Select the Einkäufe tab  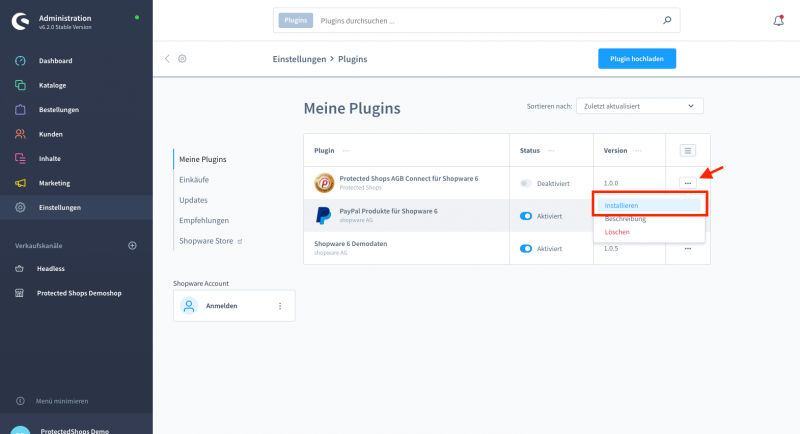coord(194,180)
